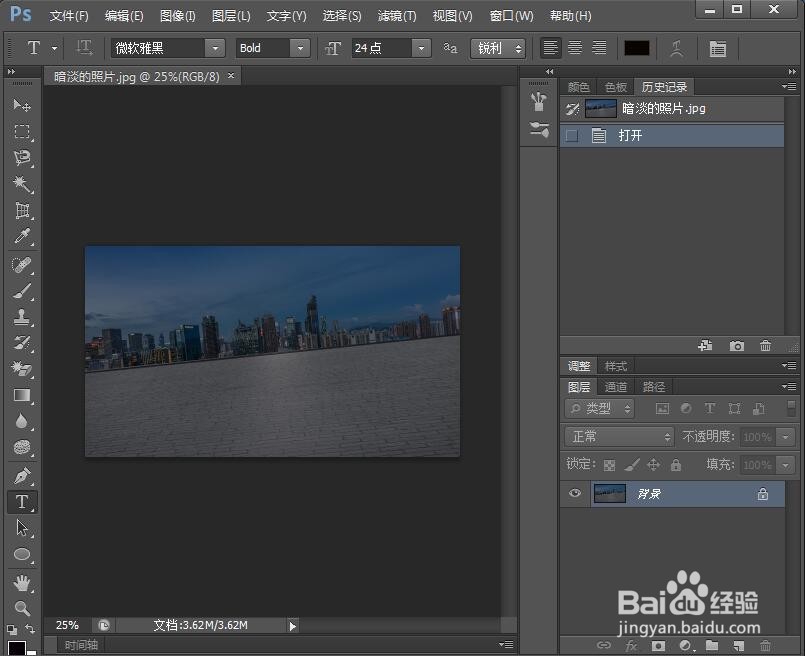Toggle lock position
Screen dimensions: 805x656
coord(654,465)
